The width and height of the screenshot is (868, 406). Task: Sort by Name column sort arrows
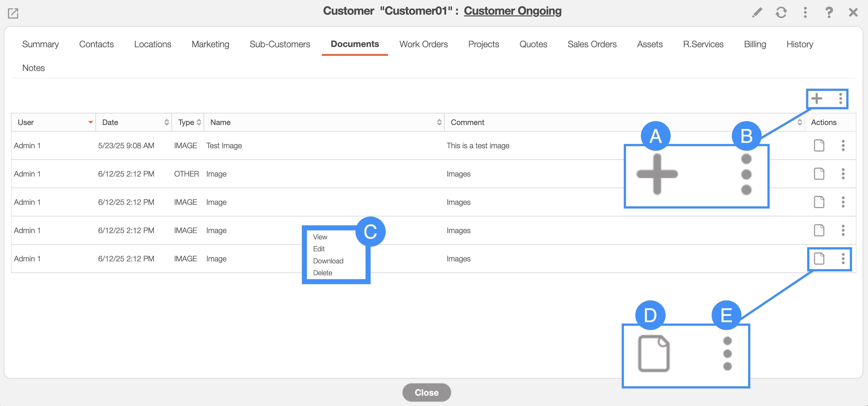point(439,122)
